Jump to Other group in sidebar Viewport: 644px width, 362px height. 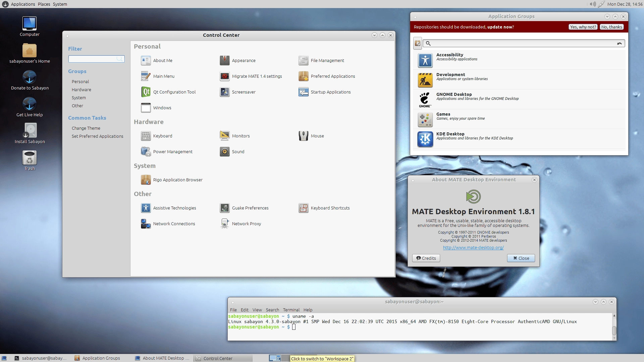(x=77, y=106)
